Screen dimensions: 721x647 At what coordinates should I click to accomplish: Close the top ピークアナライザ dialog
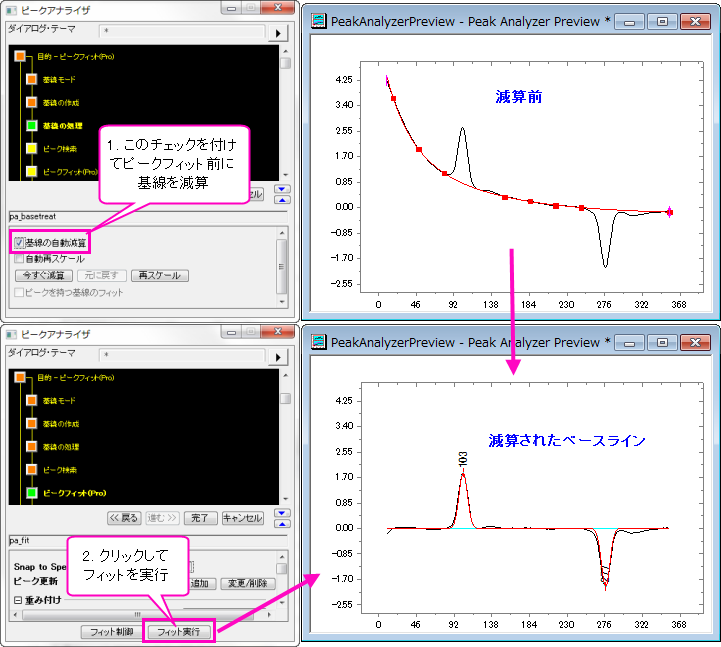[x=277, y=8]
